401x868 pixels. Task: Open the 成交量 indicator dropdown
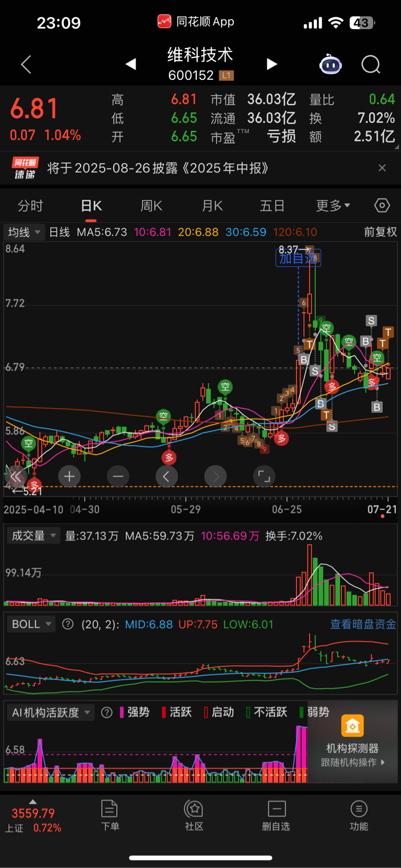[x=34, y=536]
